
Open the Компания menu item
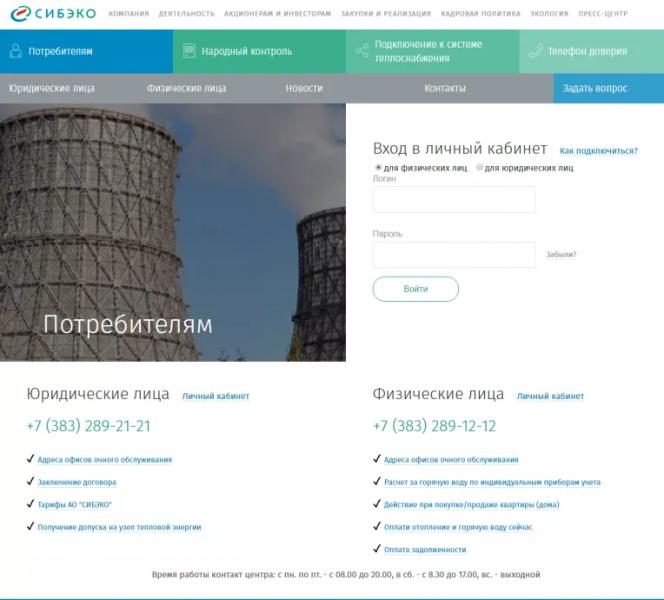129,14
